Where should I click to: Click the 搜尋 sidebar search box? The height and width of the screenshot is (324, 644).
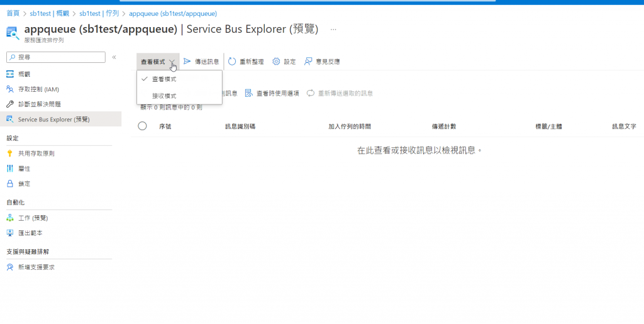56,57
